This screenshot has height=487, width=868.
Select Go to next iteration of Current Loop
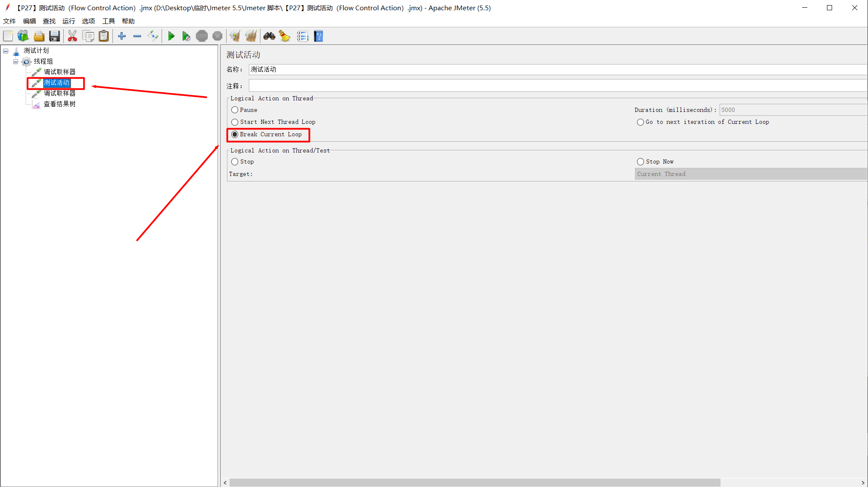[x=641, y=122]
